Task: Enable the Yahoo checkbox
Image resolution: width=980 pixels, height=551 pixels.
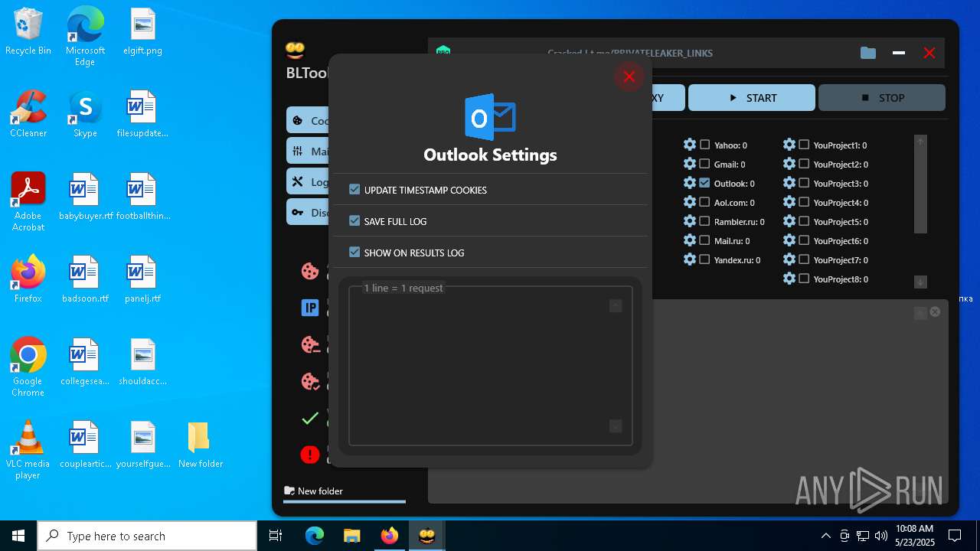Action: pos(704,145)
